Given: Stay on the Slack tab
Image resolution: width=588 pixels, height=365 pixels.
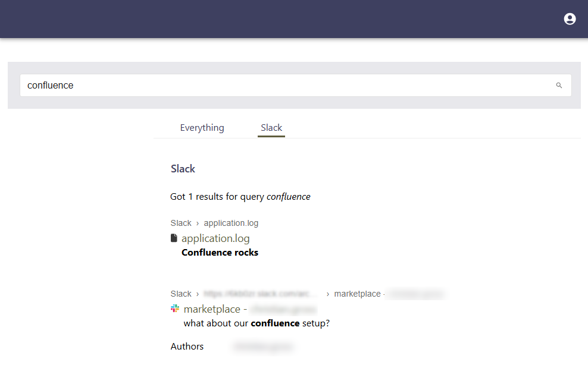Looking at the screenshot, I should (x=271, y=127).
